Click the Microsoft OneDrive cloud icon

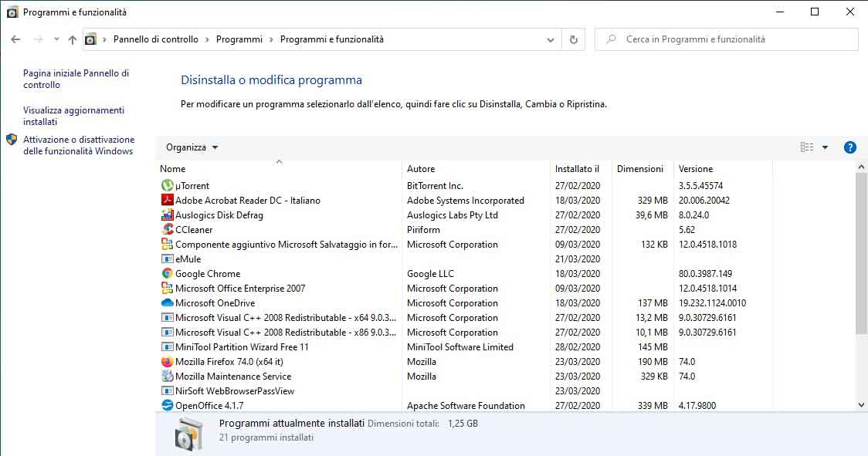(x=167, y=302)
